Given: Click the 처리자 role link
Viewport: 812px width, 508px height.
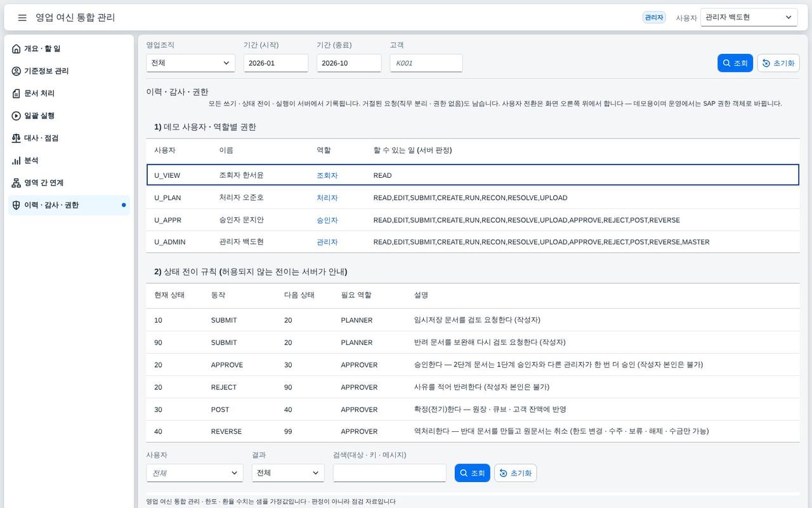Looking at the screenshot, I should coord(327,197).
